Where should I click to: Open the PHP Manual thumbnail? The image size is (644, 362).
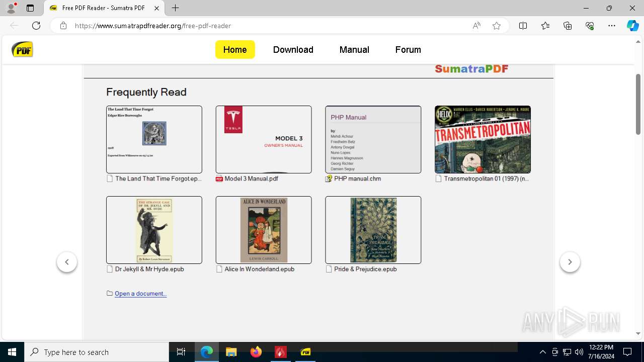pyautogui.click(x=373, y=139)
